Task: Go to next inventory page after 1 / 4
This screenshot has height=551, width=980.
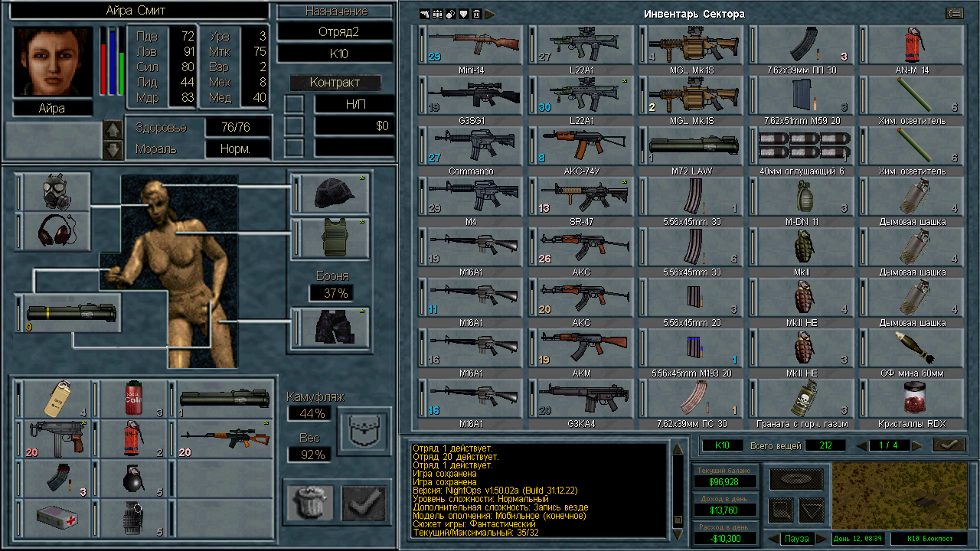Action: [x=916, y=445]
